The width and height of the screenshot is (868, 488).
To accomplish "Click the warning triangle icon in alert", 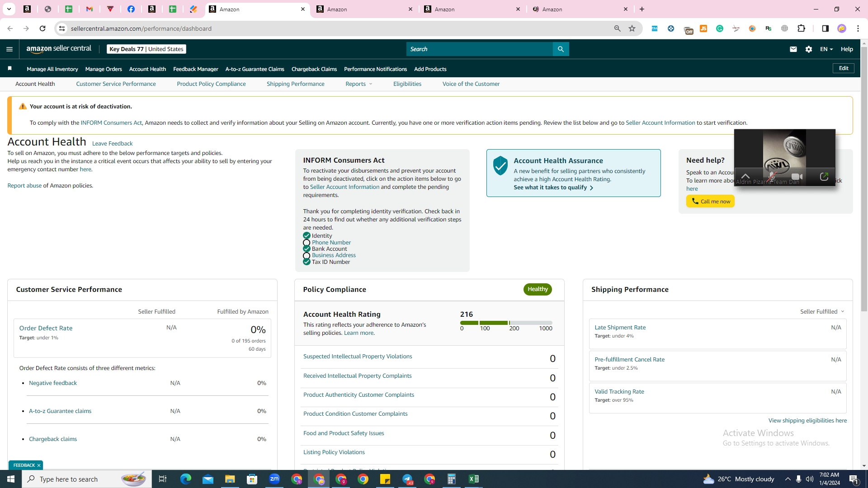I will 23,107.
